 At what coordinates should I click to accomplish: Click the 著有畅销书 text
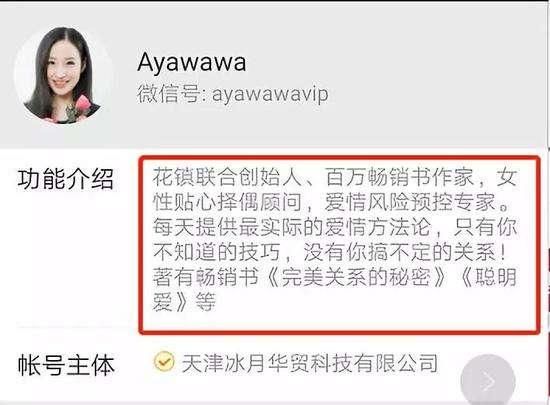tap(206, 277)
